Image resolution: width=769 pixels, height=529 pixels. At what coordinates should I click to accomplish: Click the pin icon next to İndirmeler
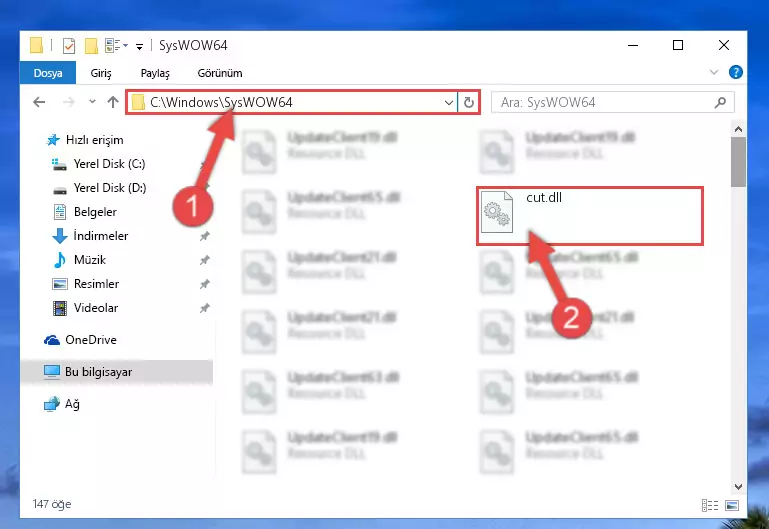coord(205,236)
